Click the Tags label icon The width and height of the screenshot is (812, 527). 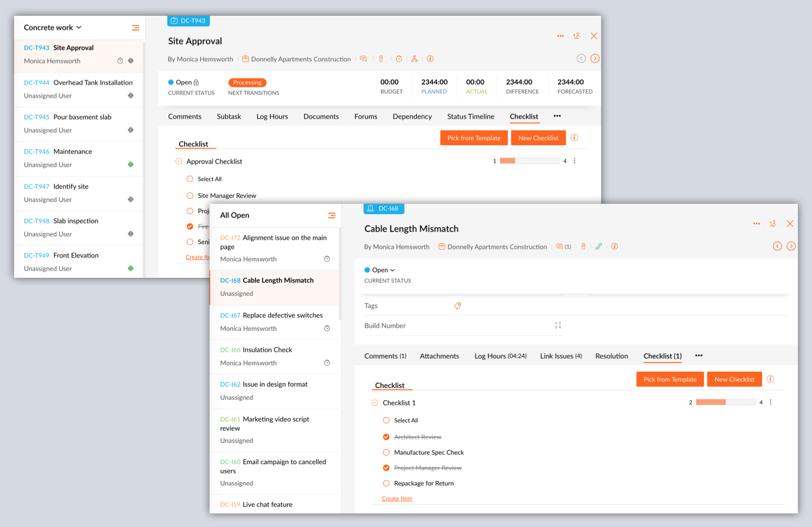click(x=457, y=306)
